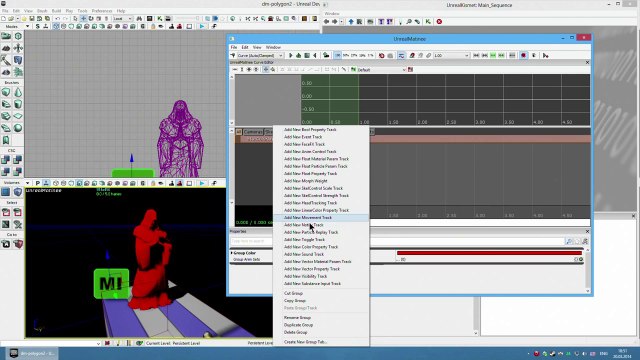Add a new Movement Track

point(321,218)
